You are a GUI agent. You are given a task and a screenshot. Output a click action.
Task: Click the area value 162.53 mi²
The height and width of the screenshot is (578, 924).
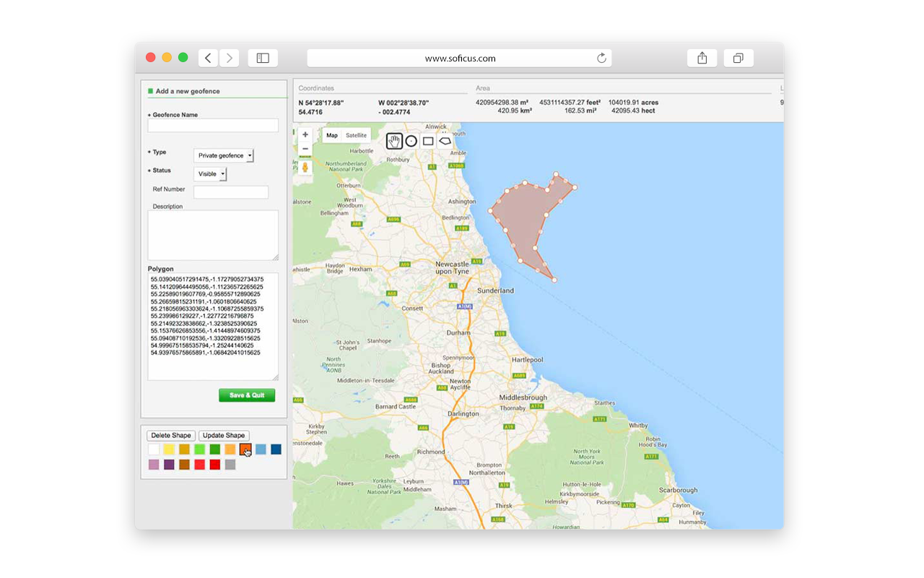point(581,111)
